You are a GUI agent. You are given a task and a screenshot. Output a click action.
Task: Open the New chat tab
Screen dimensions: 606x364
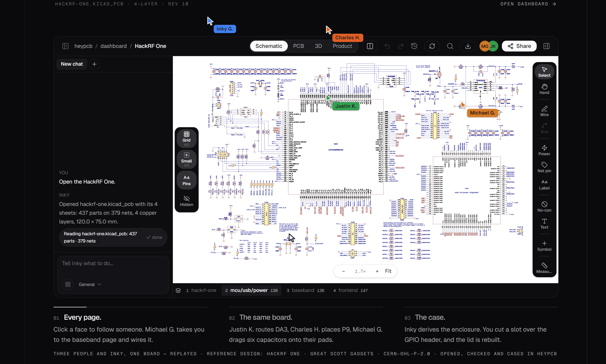click(72, 64)
